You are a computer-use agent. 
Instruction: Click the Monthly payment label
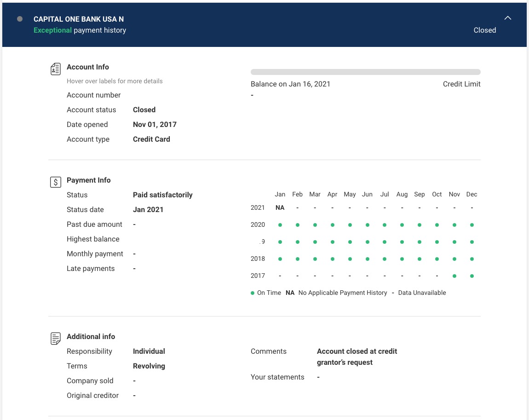tap(95, 254)
